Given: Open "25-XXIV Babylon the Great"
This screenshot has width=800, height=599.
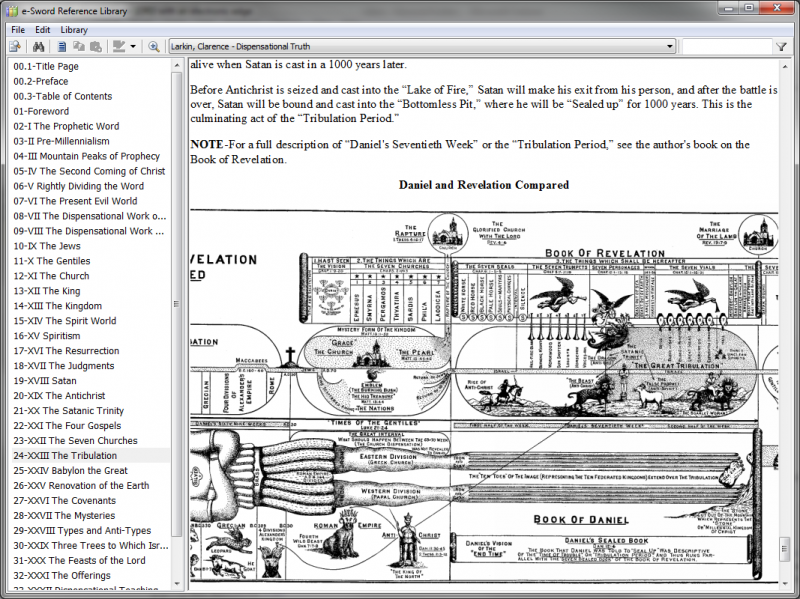Looking at the screenshot, I should tap(70, 470).
